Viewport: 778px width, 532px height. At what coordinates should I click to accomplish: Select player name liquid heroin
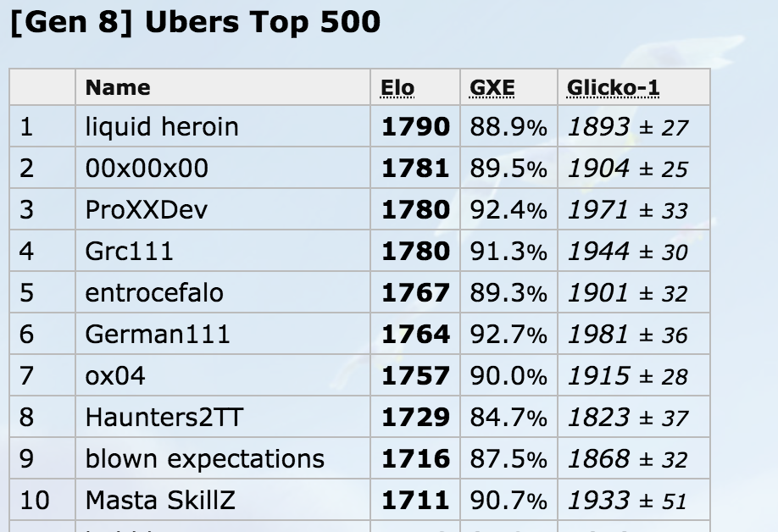[162, 126]
